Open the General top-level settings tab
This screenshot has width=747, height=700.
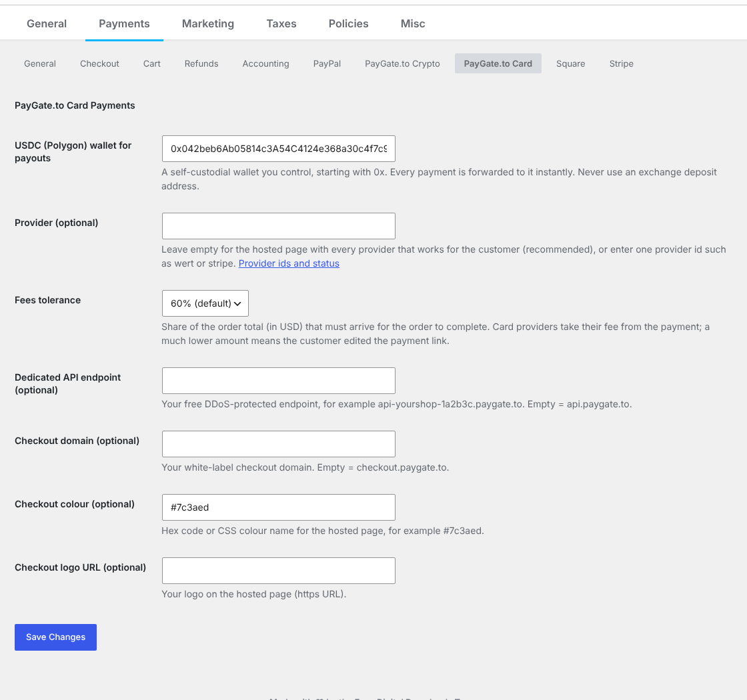(x=46, y=24)
